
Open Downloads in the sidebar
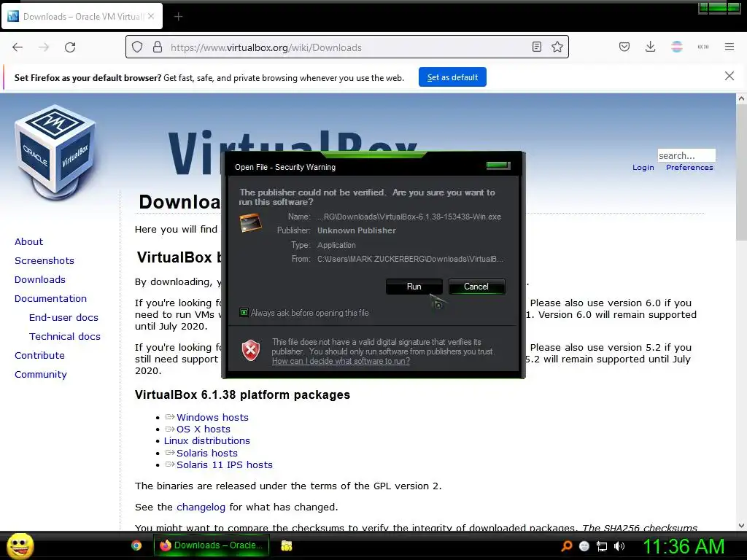click(x=40, y=280)
